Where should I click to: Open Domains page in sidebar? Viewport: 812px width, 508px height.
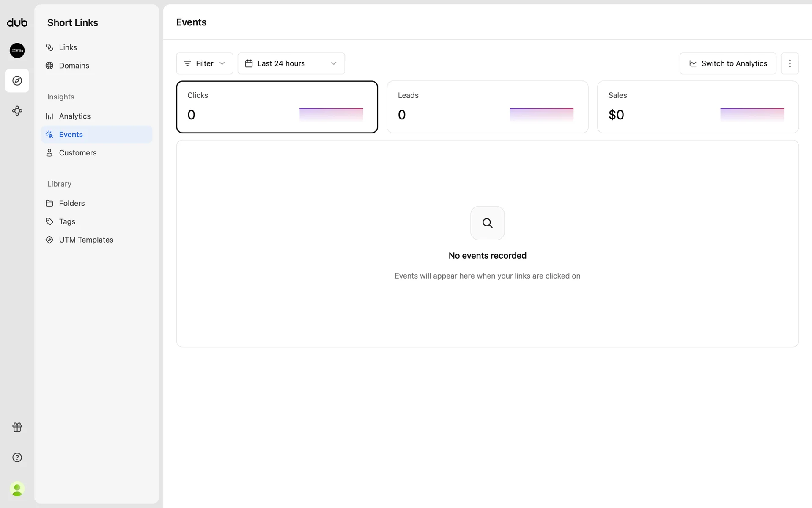74,66
